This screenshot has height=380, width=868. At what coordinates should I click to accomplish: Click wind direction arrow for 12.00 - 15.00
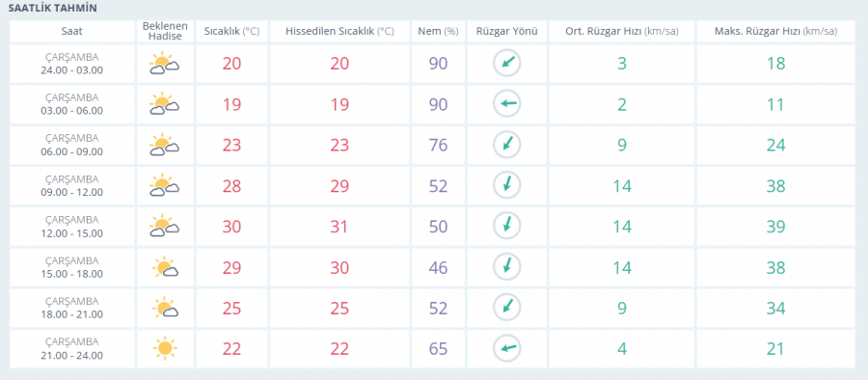click(507, 226)
